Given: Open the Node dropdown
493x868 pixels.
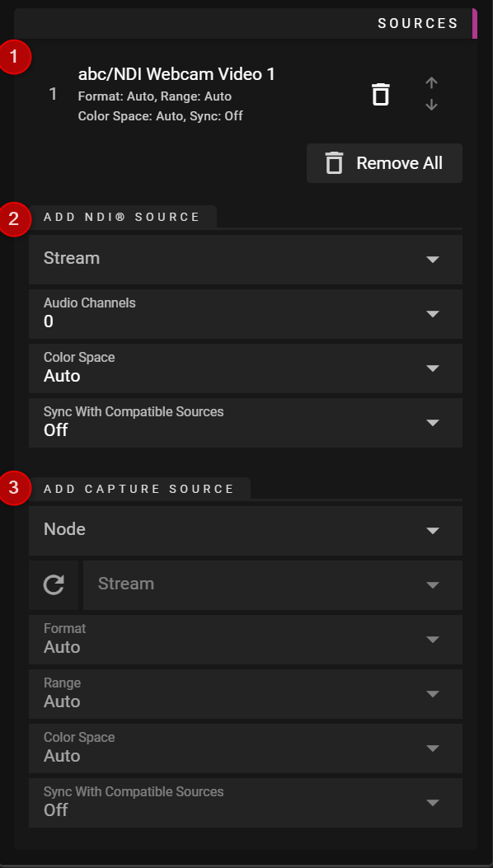Looking at the screenshot, I should coord(246,530).
